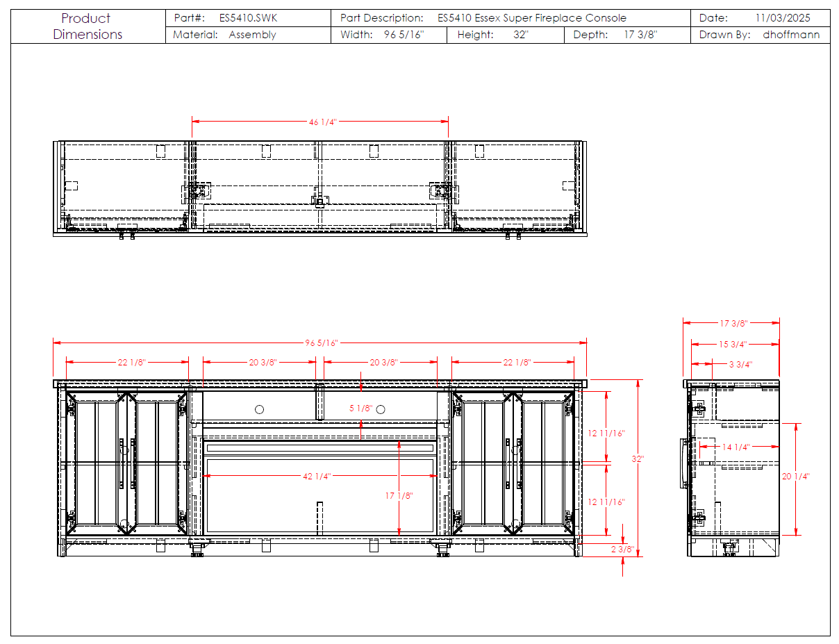The width and height of the screenshot is (839, 644).
Task: Select the 17 3/8" depth dimension in side view
Action: pyautogui.click(x=733, y=323)
